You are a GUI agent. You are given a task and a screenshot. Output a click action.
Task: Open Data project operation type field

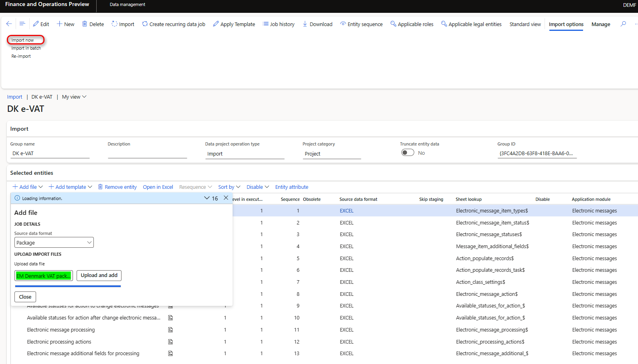[x=245, y=154]
